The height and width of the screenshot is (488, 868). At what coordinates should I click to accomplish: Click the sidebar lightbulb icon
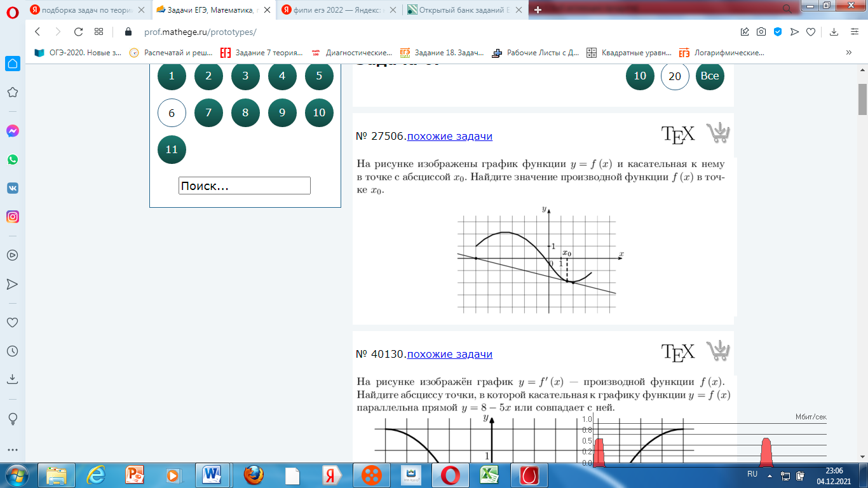point(12,418)
